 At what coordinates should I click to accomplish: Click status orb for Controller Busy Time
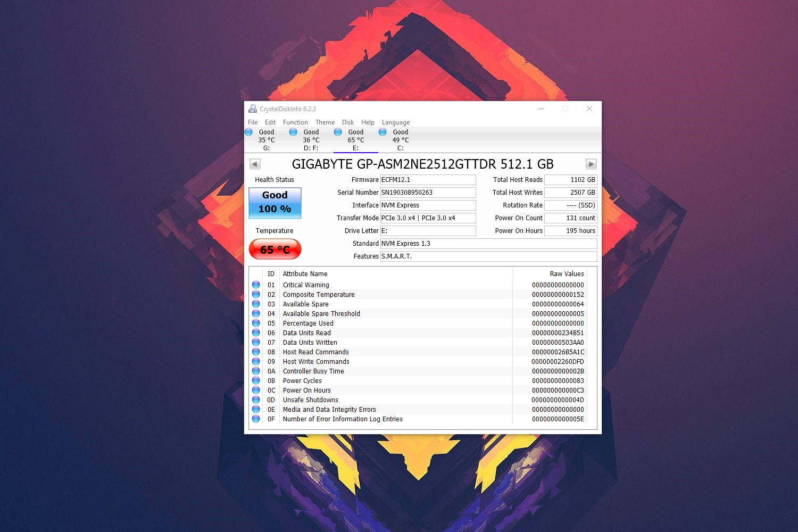pyautogui.click(x=256, y=371)
